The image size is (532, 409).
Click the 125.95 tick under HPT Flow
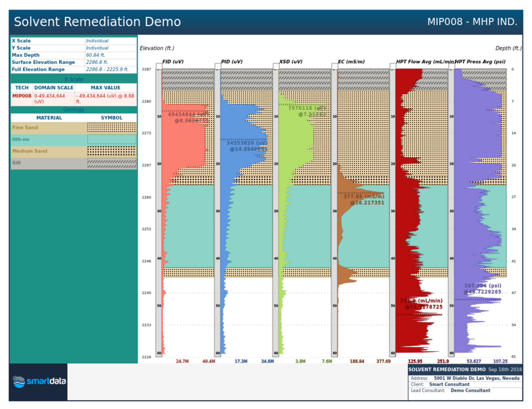415,361
